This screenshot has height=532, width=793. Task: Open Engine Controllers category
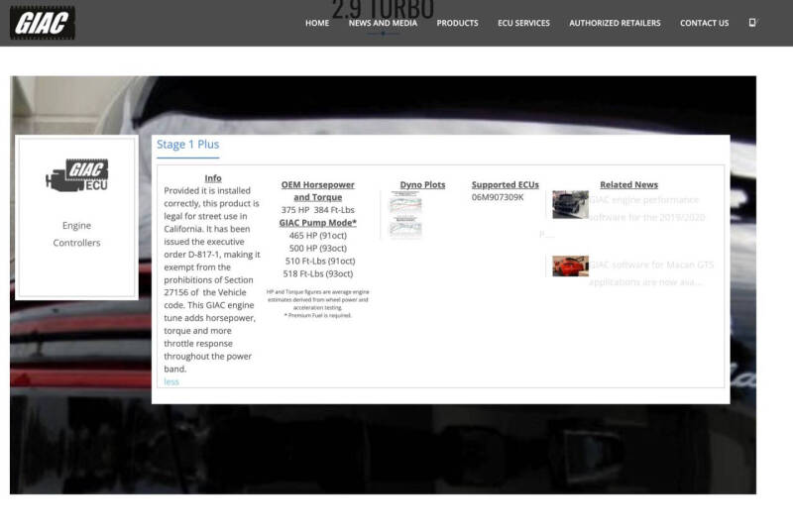pos(77,234)
